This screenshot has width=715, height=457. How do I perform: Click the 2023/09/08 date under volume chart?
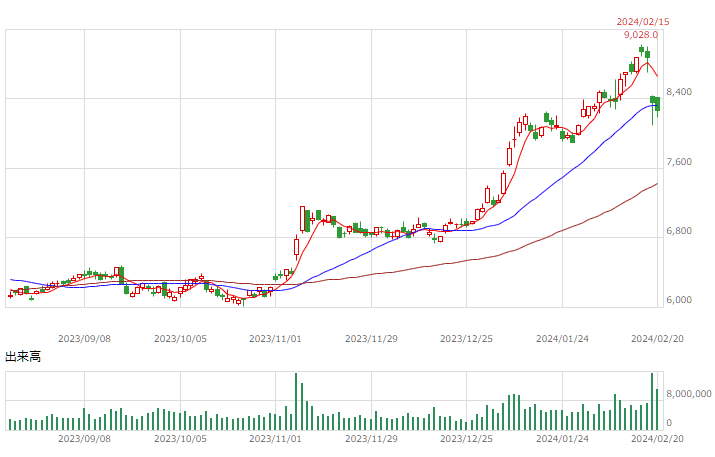tap(84, 439)
